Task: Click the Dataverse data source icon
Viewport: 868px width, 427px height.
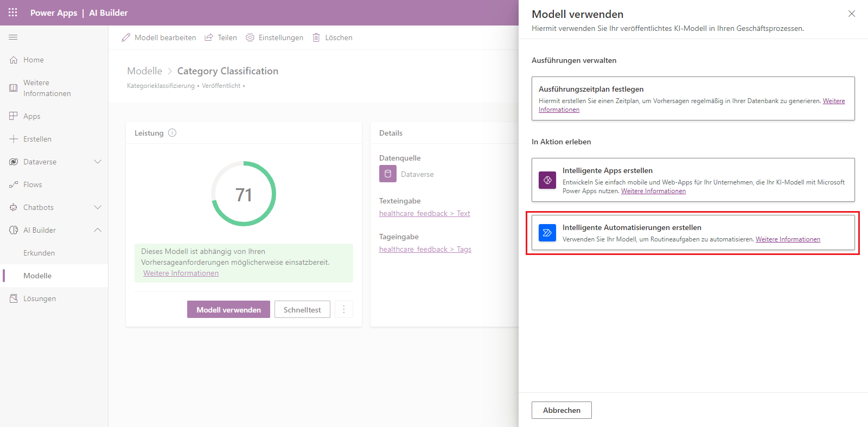Action: point(387,174)
